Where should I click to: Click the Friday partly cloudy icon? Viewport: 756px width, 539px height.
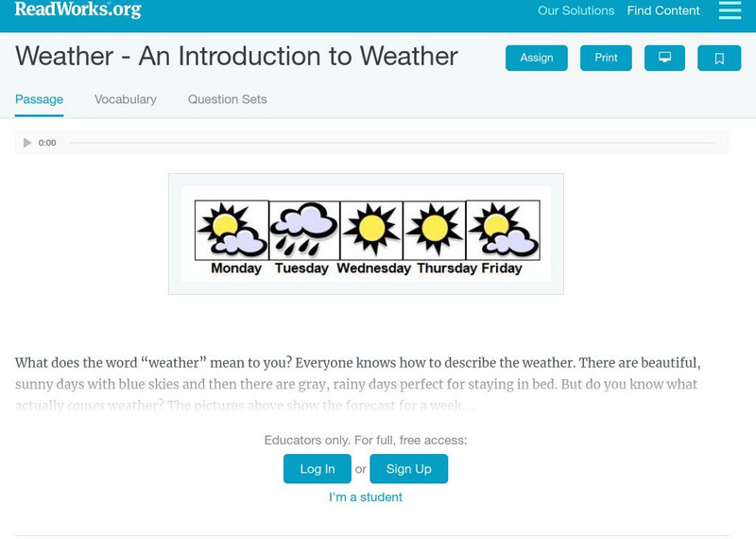503,230
